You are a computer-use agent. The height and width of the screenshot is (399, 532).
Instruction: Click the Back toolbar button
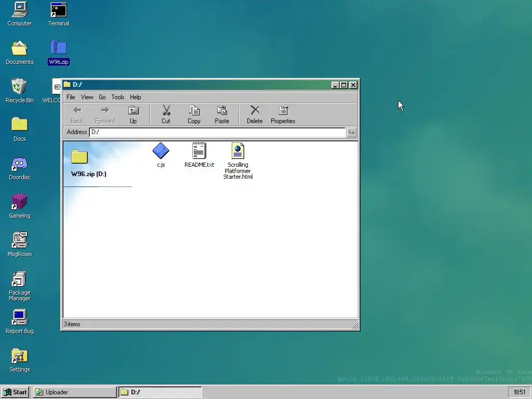coord(77,115)
